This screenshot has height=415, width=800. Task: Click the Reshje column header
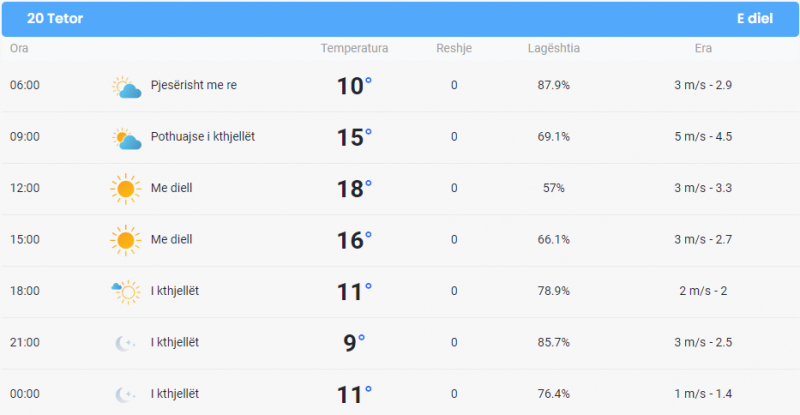pos(454,48)
